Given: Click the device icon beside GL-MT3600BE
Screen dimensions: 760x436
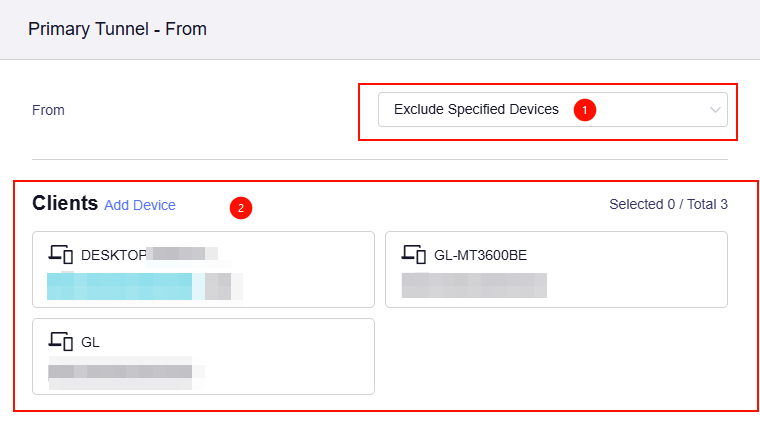Looking at the screenshot, I should click(415, 255).
